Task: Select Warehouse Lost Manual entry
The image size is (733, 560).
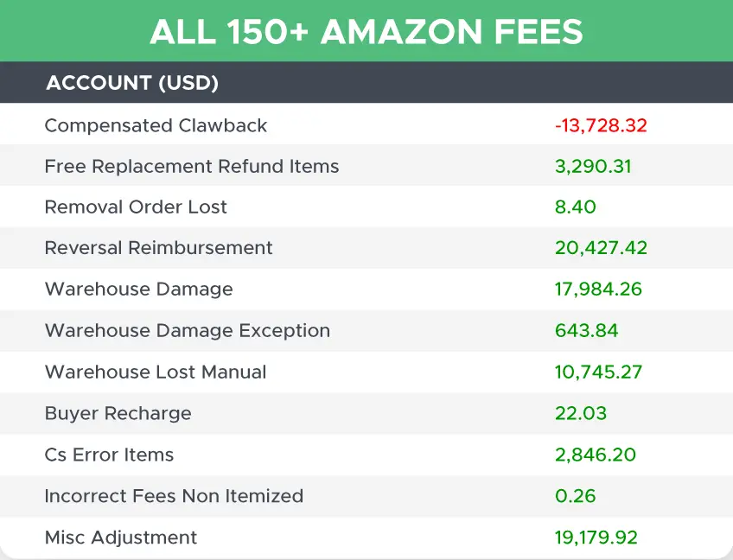Action: point(156,372)
